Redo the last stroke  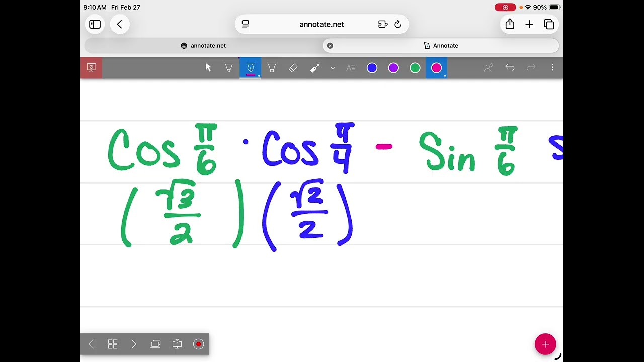[531, 67]
